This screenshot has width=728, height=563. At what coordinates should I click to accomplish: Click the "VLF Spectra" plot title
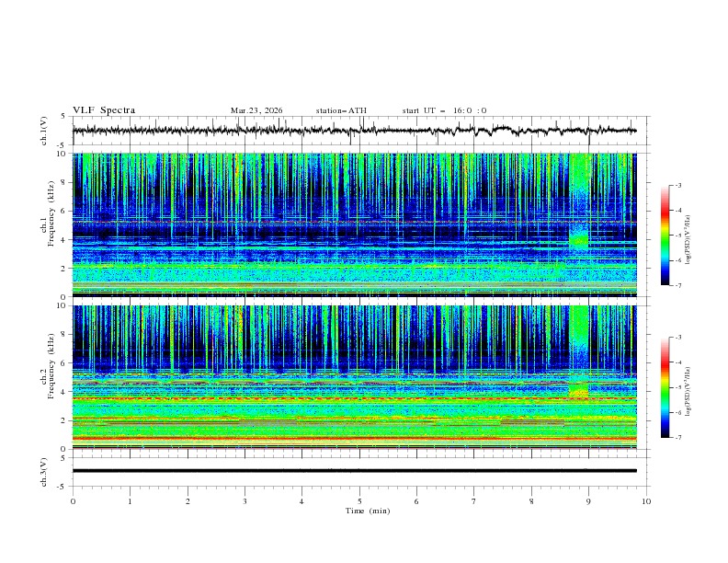click(104, 110)
